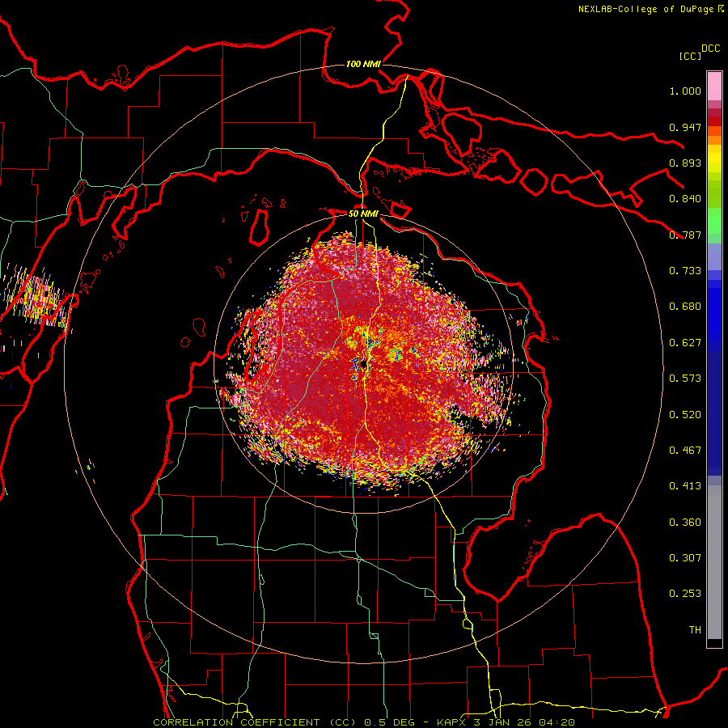Click the pink swatch atop the color bar
The width and height of the screenshot is (728, 728).
pyautogui.click(x=714, y=86)
